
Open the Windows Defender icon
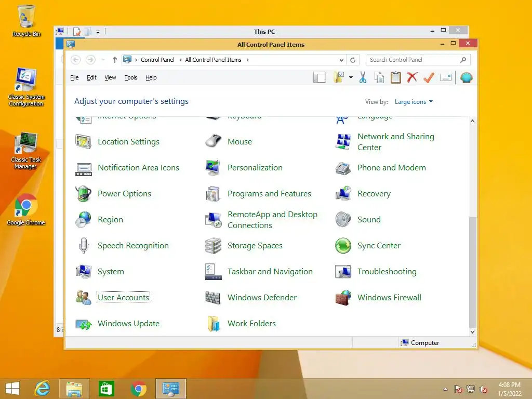pos(214,298)
